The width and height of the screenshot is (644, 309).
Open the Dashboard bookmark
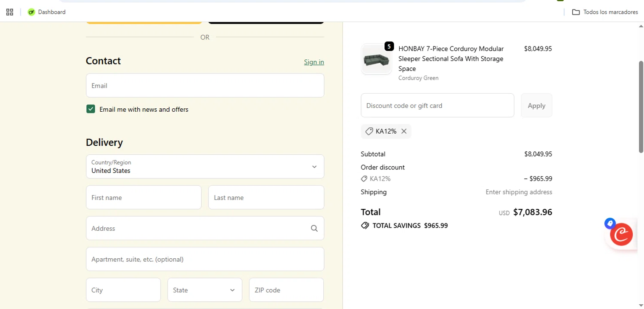click(47, 12)
